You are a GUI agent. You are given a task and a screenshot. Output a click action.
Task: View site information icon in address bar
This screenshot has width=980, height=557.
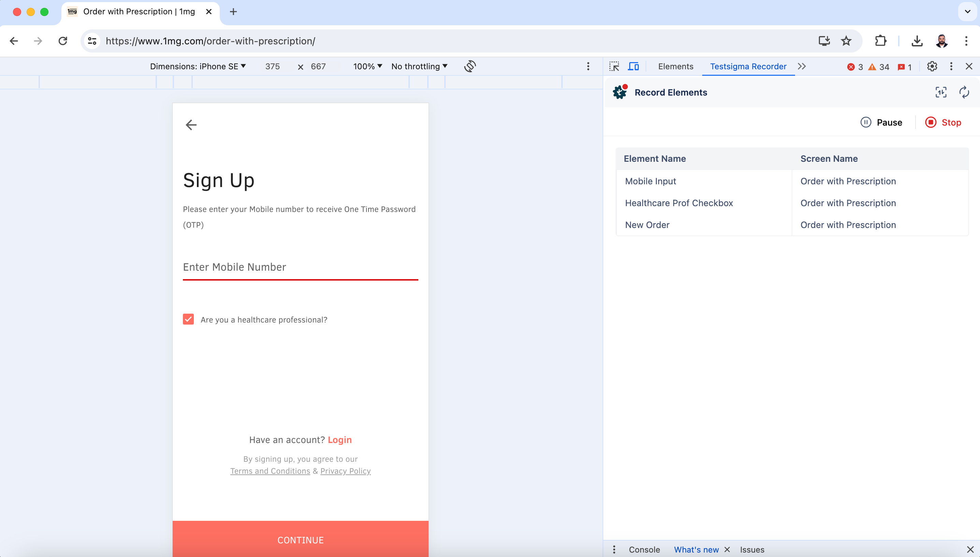pyautogui.click(x=92, y=41)
